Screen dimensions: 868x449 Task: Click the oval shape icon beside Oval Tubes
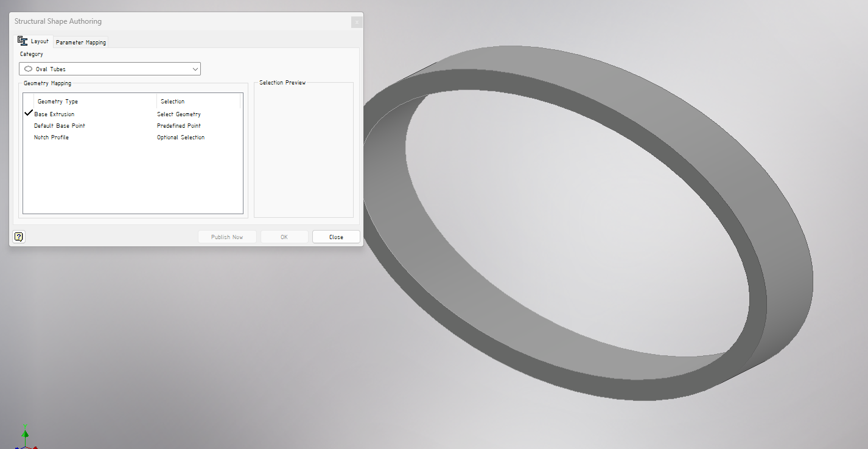click(28, 69)
